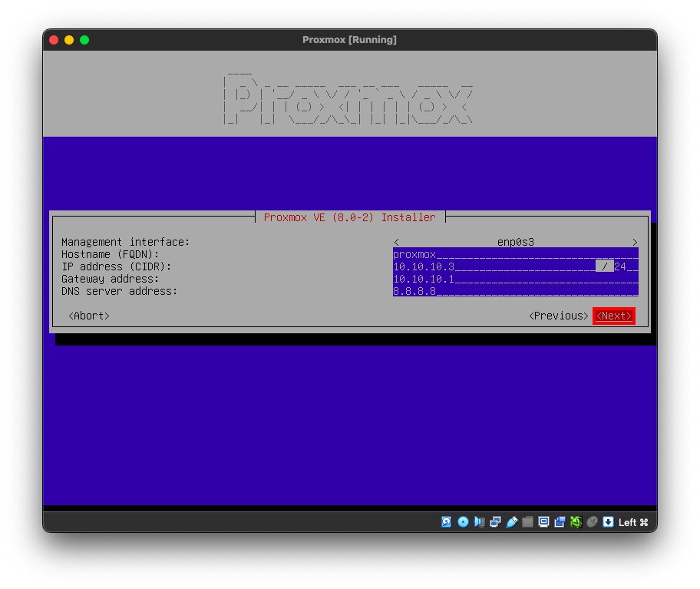Click the Abort button

(89, 316)
